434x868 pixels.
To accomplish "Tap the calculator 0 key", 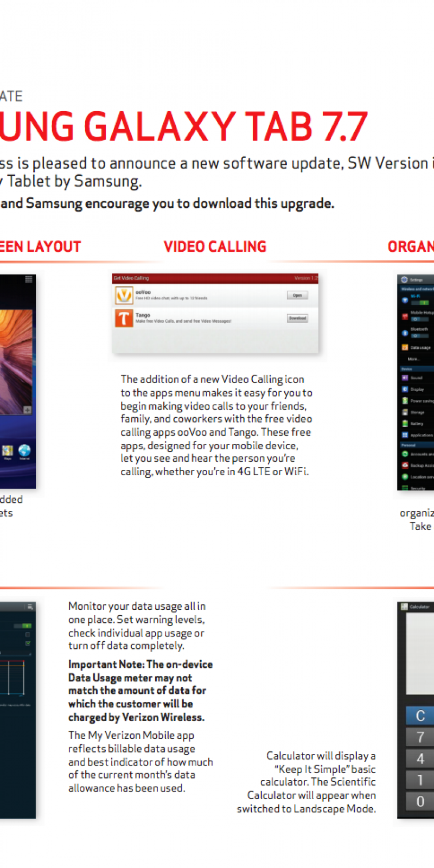I will [420, 801].
